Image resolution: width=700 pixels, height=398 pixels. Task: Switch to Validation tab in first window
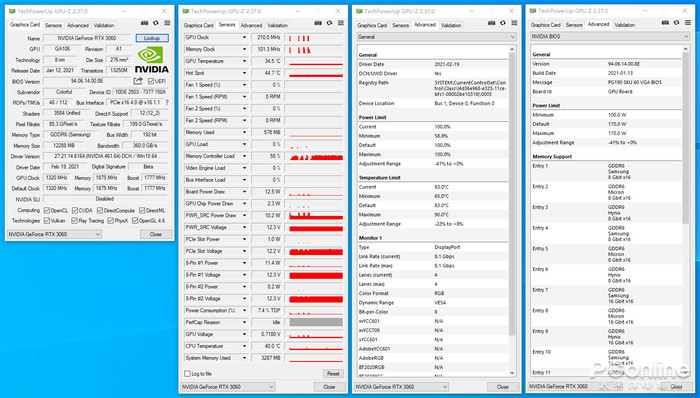click(104, 25)
